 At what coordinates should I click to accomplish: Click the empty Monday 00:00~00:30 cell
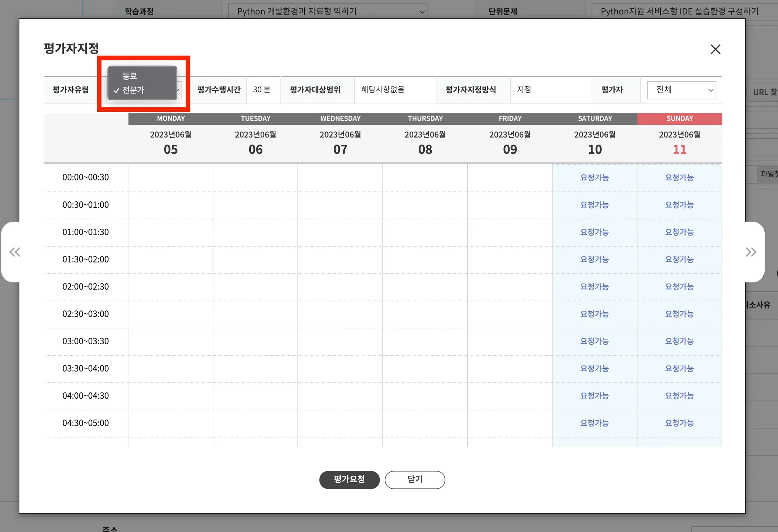coord(171,177)
